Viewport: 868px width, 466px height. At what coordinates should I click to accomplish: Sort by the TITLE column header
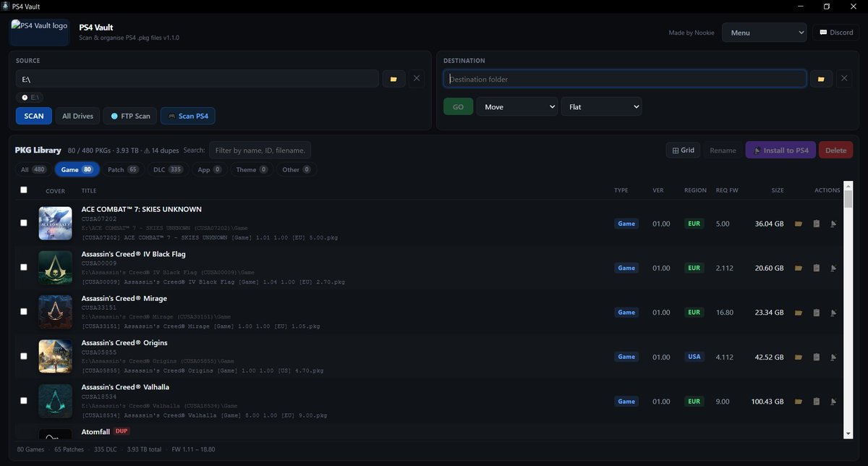point(89,191)
